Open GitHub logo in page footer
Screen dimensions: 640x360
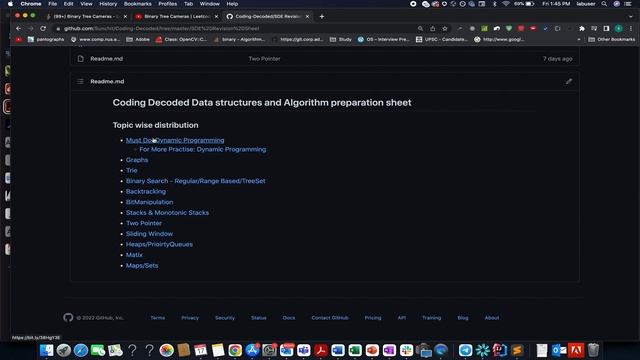tap(68, 318)
